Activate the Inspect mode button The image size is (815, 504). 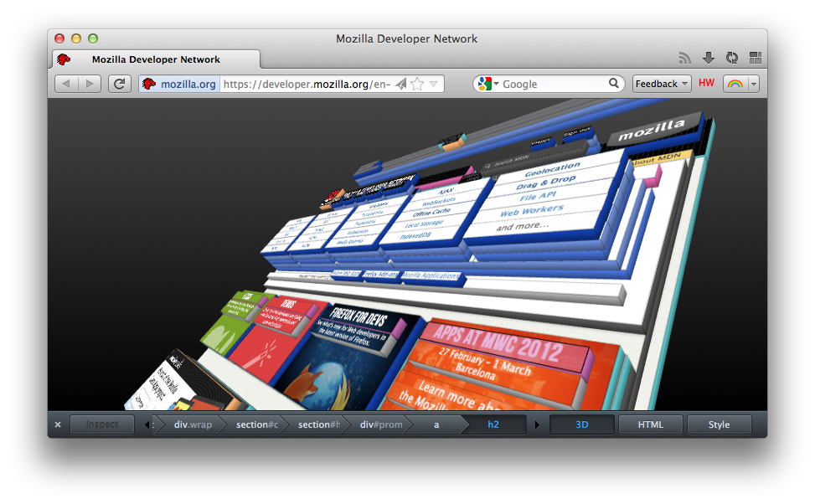click(101, 424)
